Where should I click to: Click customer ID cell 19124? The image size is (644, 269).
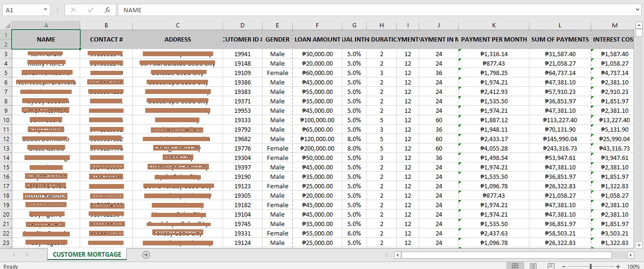[242, 243]
